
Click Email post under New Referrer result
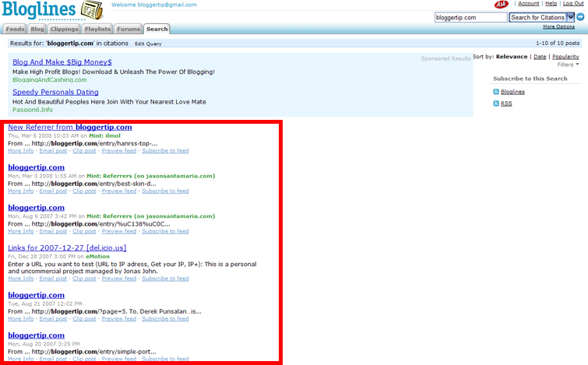53,151
